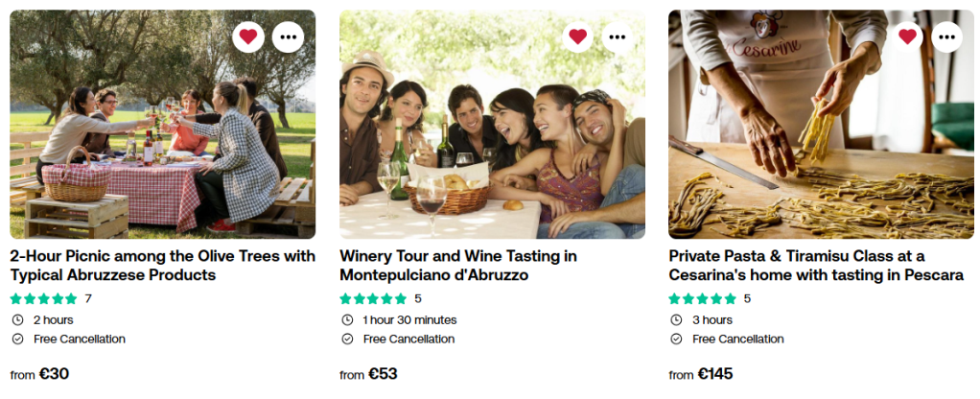Click clock icon beside 1 hour 30 minutes
This screenshot has height=399, width=980.
click(x=347, y=320)
